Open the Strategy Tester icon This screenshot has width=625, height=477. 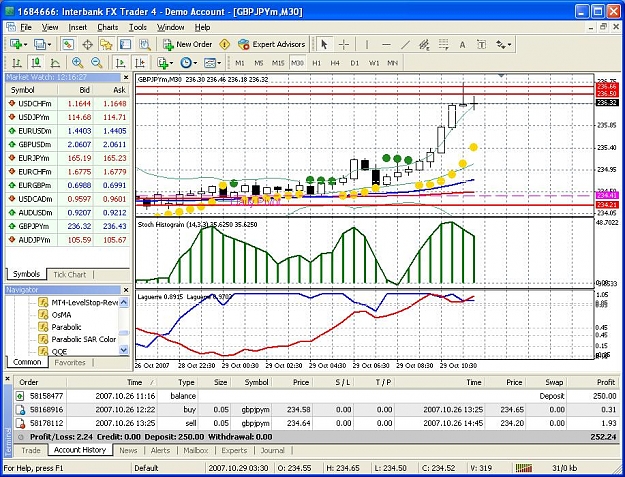(x=145, y=44)
